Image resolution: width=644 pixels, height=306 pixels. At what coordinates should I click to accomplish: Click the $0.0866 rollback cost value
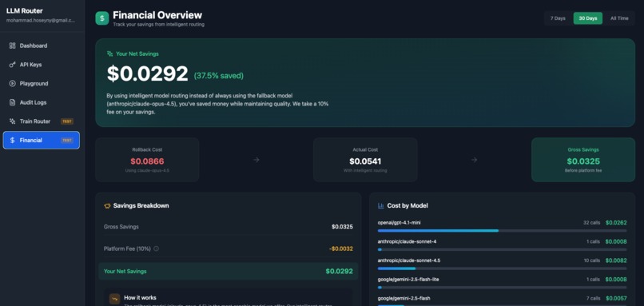[x=147, y=161]
